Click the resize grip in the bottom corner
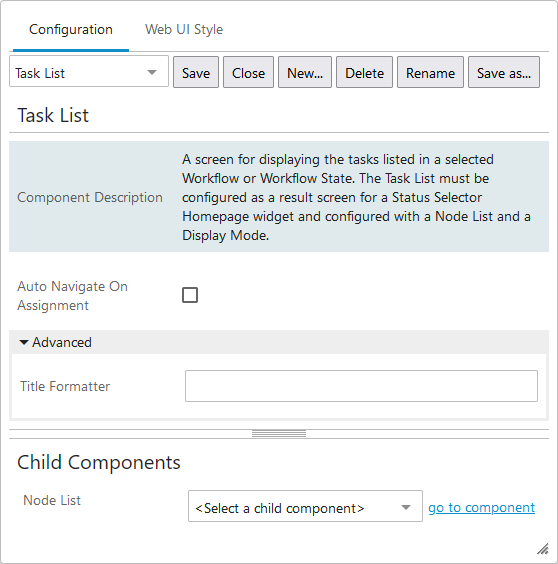This screenshot has height=564, width=558. [x=543, y=549]
